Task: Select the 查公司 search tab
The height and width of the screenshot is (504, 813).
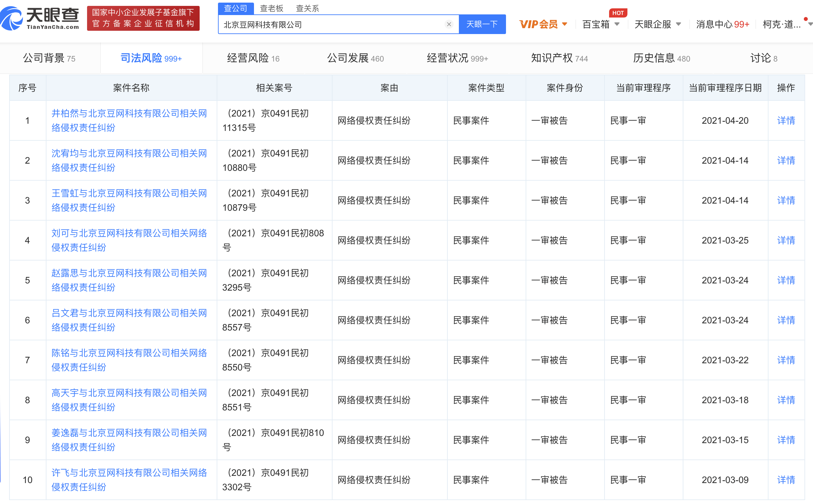Action: 236,8
